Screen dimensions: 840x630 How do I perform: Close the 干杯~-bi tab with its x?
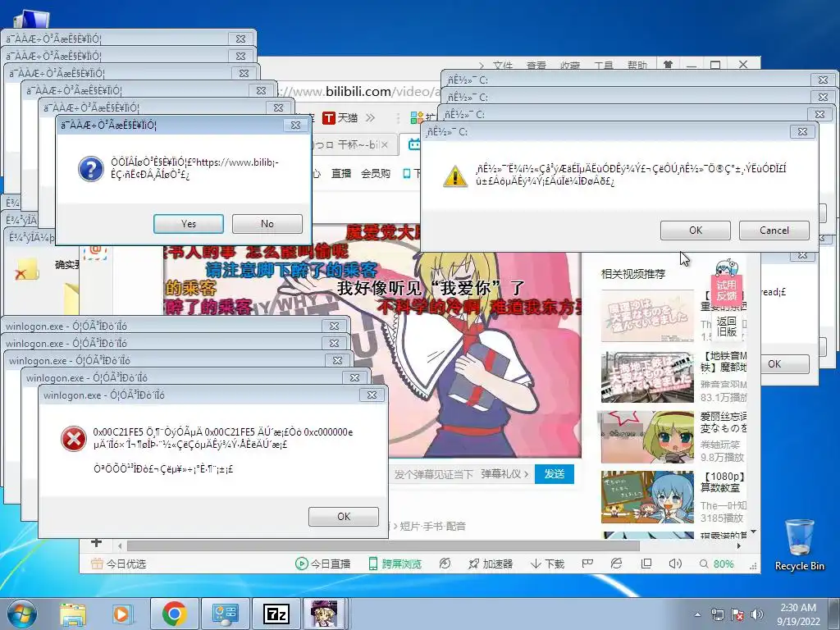385,144
